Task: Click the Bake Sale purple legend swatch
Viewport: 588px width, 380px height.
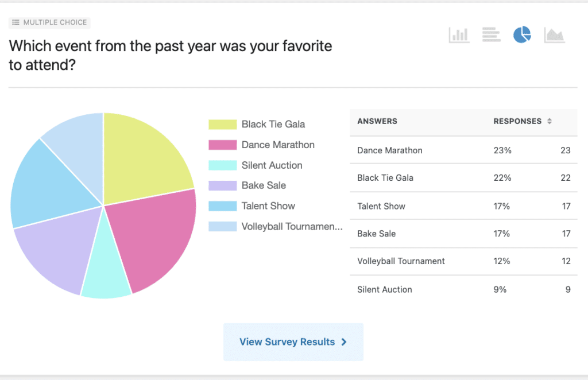Action: (x=222, y=186)
